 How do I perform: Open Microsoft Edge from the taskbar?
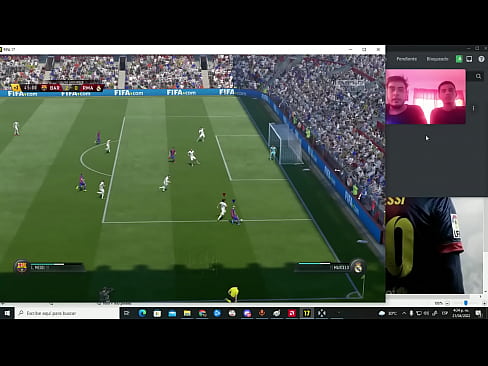point(142,313)
